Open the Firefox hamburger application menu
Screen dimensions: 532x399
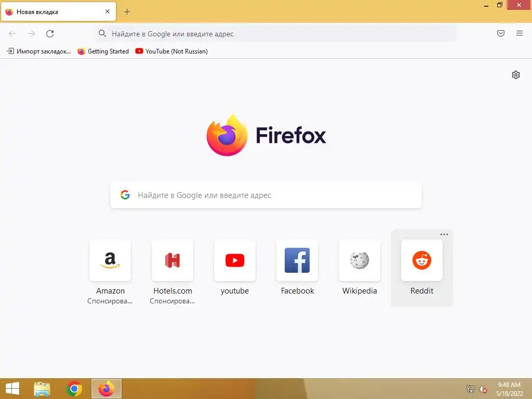(519, 33)
